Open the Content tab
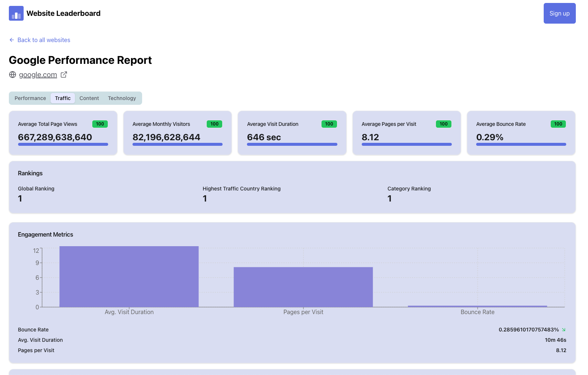This screenshot has height=375, width=588. tap(89, 98)
